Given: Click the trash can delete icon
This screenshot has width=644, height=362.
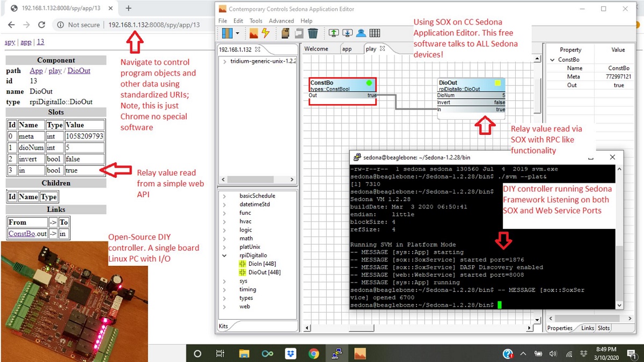Looking at the screenshot, I should 313,33.
